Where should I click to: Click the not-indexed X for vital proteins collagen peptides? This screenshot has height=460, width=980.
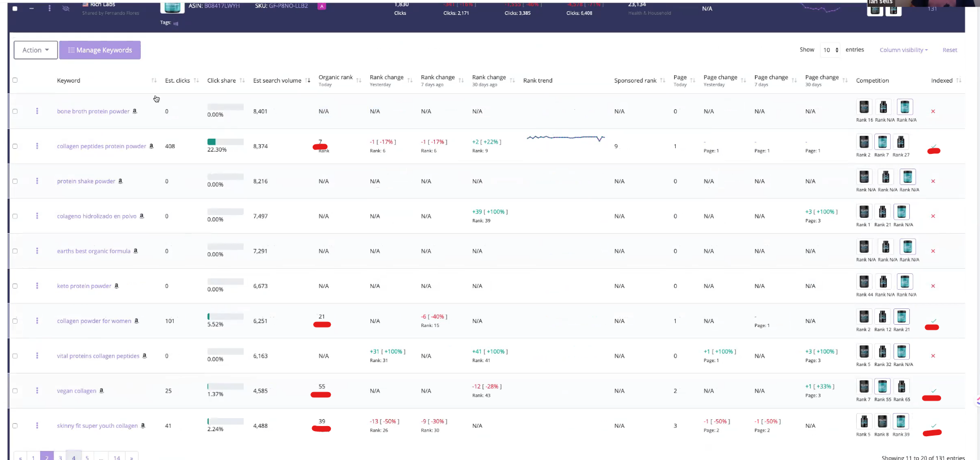point(933,356)
